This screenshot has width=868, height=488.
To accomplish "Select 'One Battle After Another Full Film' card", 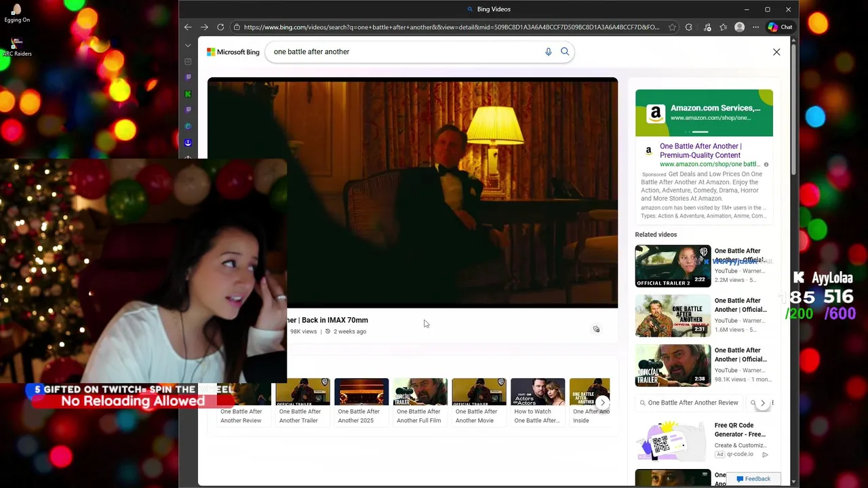I will 419,401.
